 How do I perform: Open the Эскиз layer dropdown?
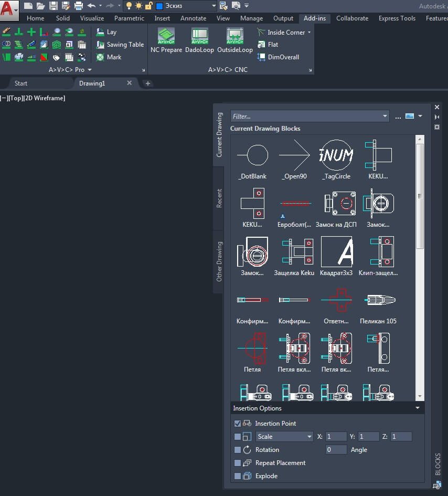click(214, 6)
